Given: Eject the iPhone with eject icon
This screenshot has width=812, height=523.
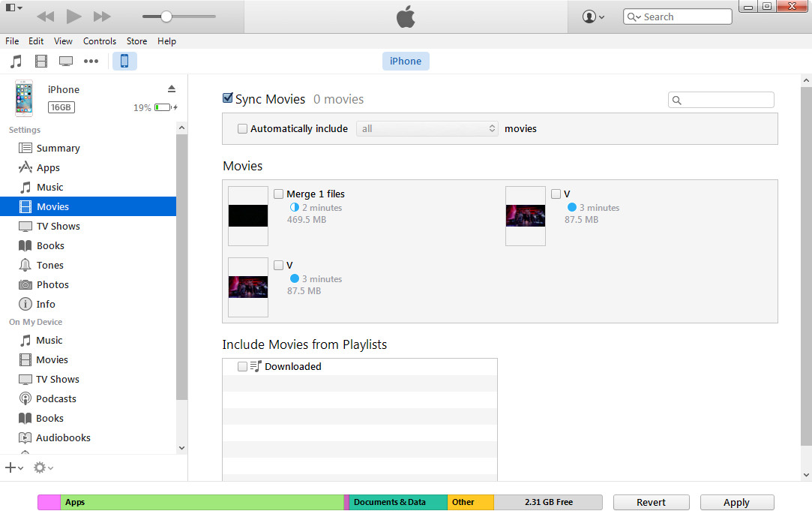Looking at the screenshot, I should tap(172, 89).
